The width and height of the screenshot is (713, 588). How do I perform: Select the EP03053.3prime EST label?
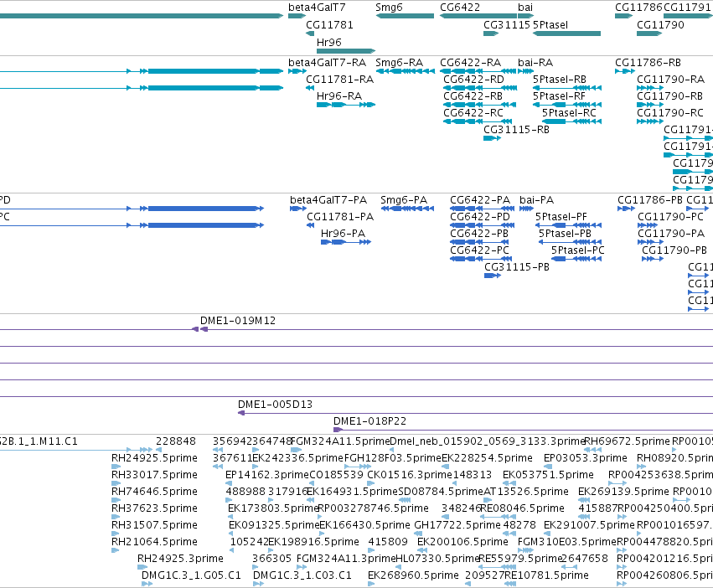(586, 458)
